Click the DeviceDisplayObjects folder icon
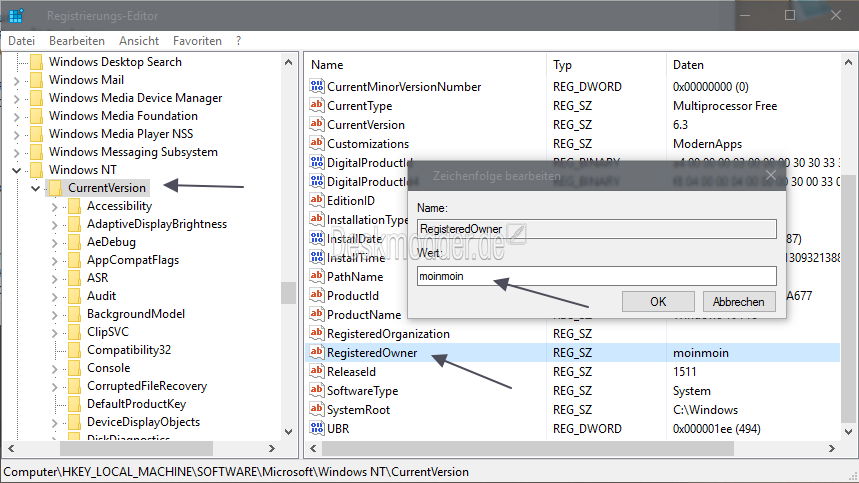Screen dimensions: 859x483 [75, 422]
